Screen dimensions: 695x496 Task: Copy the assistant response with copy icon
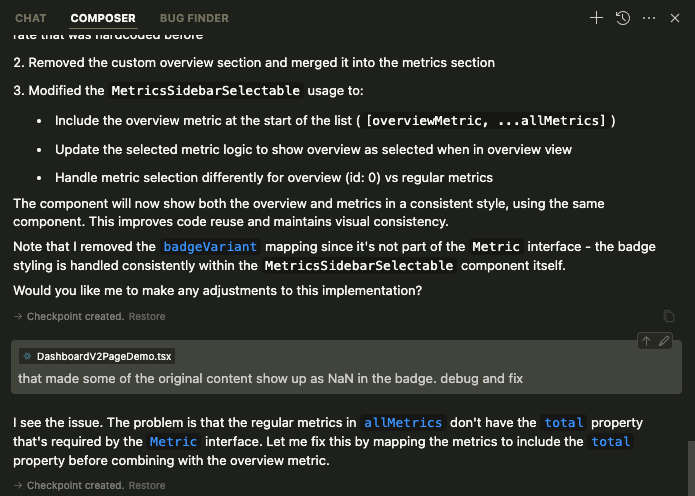point(669,316)
